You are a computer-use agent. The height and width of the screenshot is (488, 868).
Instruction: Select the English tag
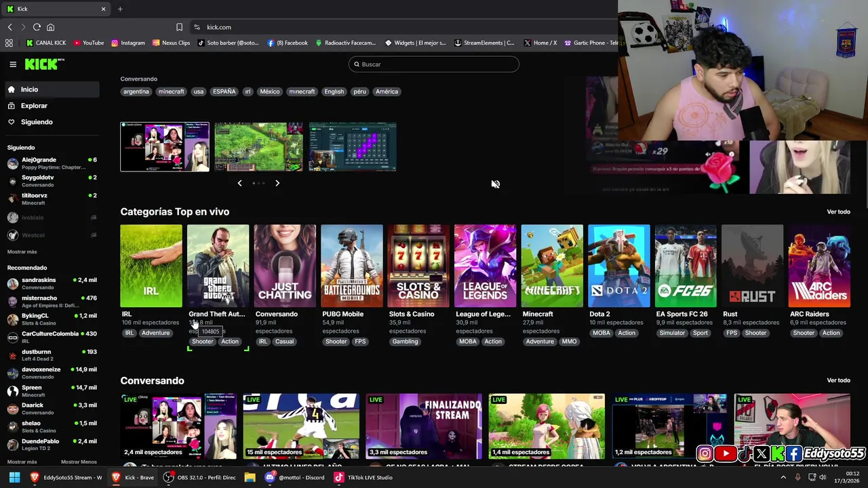coord(334,91)
